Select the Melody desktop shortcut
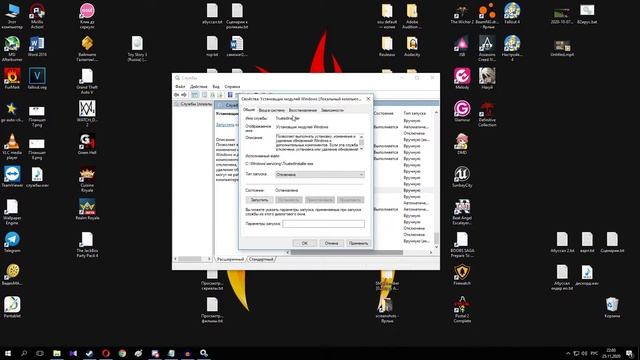This screenshot has width=640, height=360. (462, 78)
